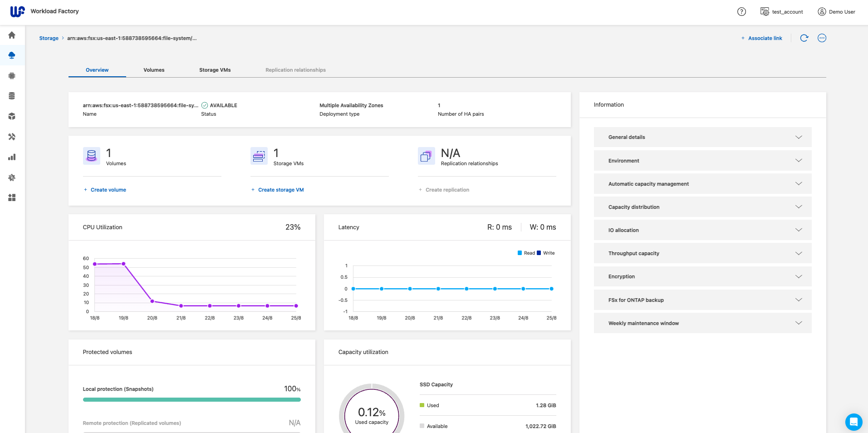Image resolution: width=868 pixels, height=433 pixels.
Task: Toggle the Write series in Latency legend
Action: click(546, 253)
